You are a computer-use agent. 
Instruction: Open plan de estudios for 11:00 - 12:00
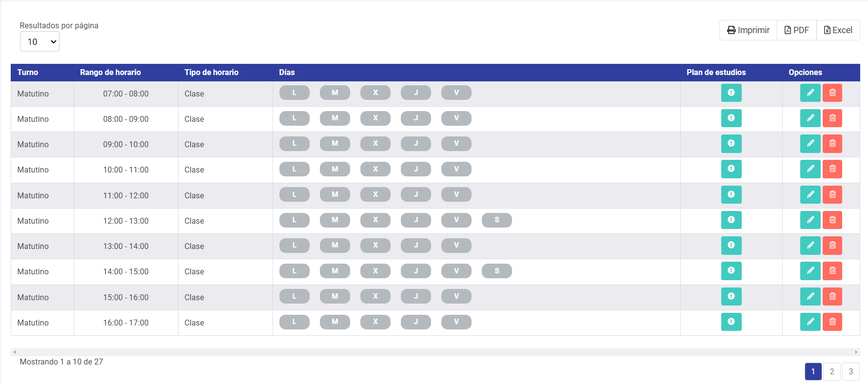pyautogui.click(x=731, y=194)
